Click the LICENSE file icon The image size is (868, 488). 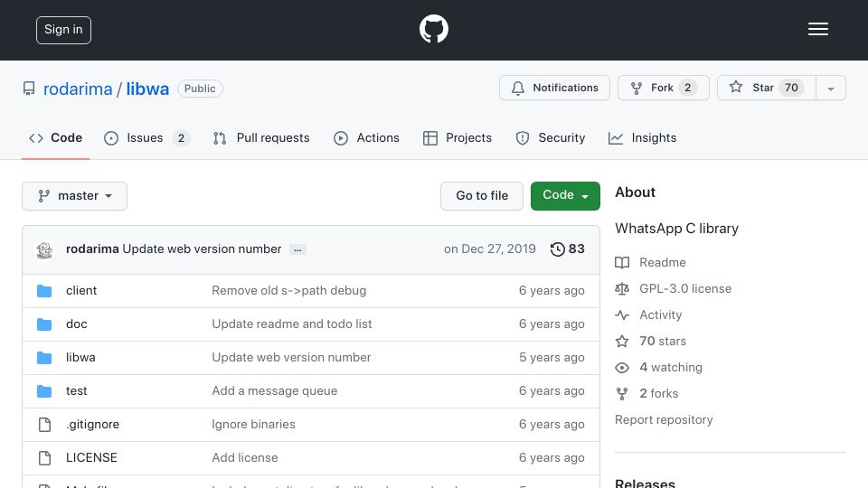pos(44,458)
